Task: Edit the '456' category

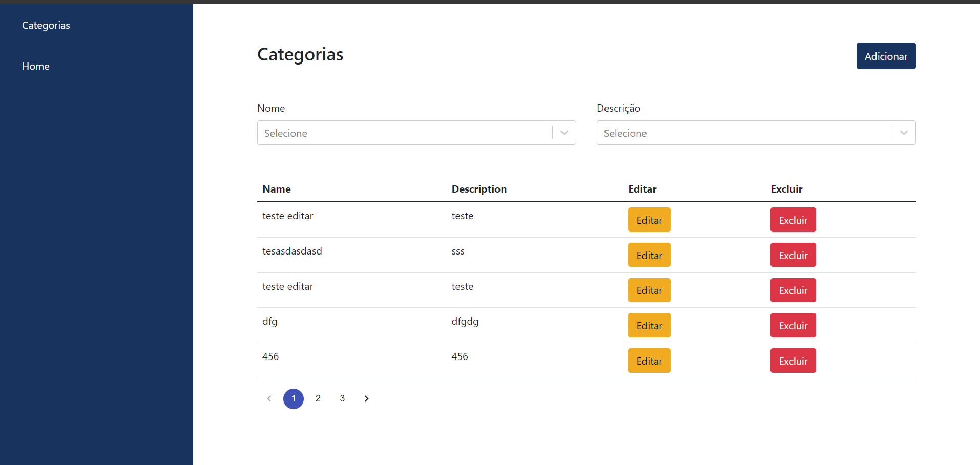Action: tap(649, 361)
